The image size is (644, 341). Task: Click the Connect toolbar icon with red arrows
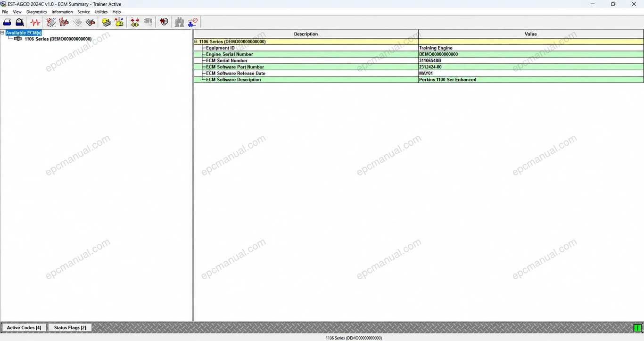pyautogui.click(x=135, y=22)
